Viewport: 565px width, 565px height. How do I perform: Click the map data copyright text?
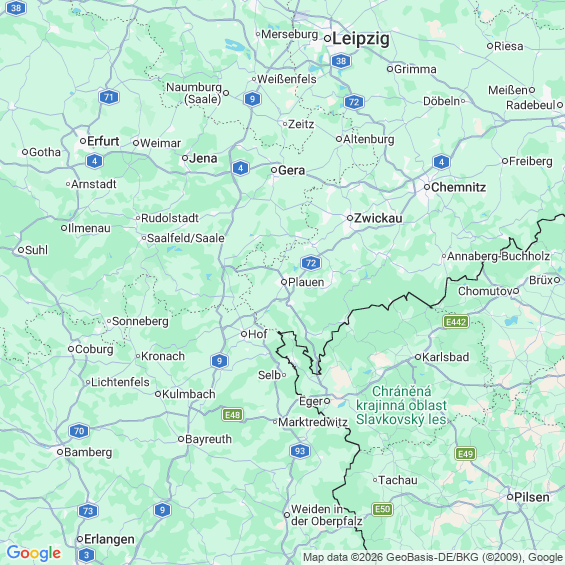click(x=433, y=557)
